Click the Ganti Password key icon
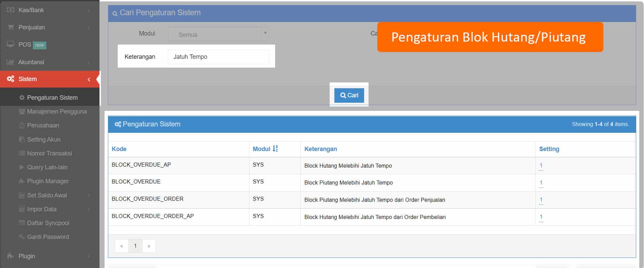The image size is (644, 268). 22,237
